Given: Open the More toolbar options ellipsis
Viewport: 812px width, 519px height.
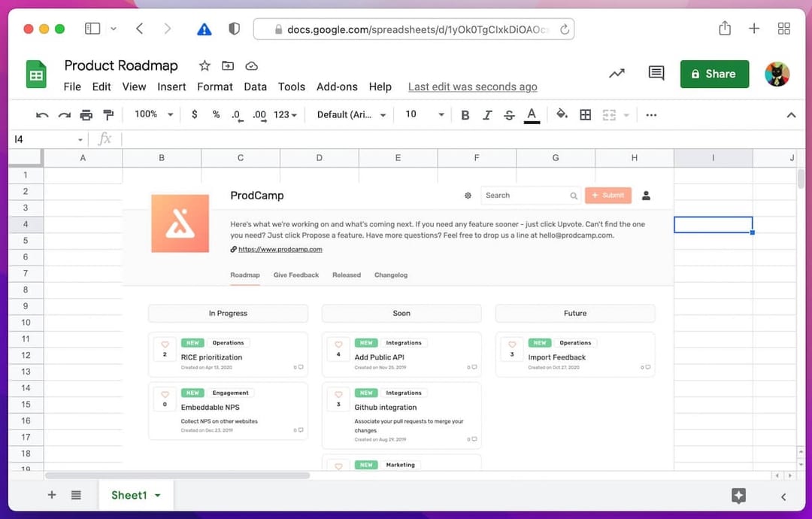Looking at the screenshot, I should click(x=651, y=115).
